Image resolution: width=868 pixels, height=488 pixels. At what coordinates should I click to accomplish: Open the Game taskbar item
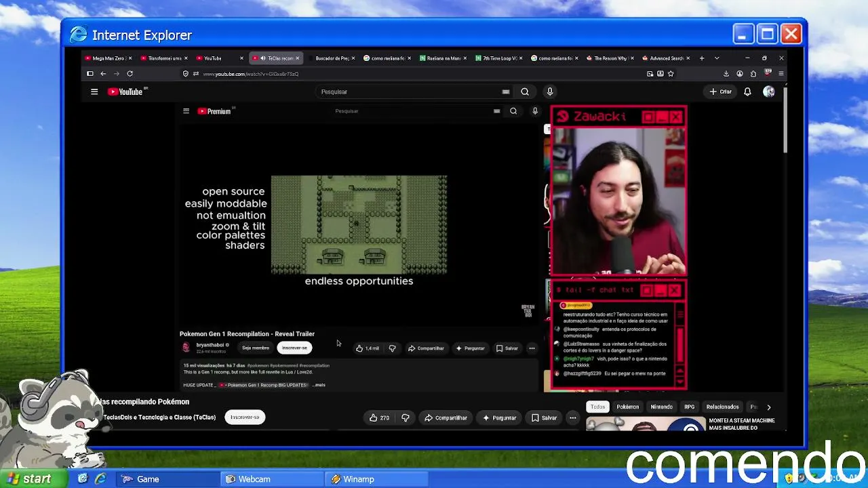(167, 479)
